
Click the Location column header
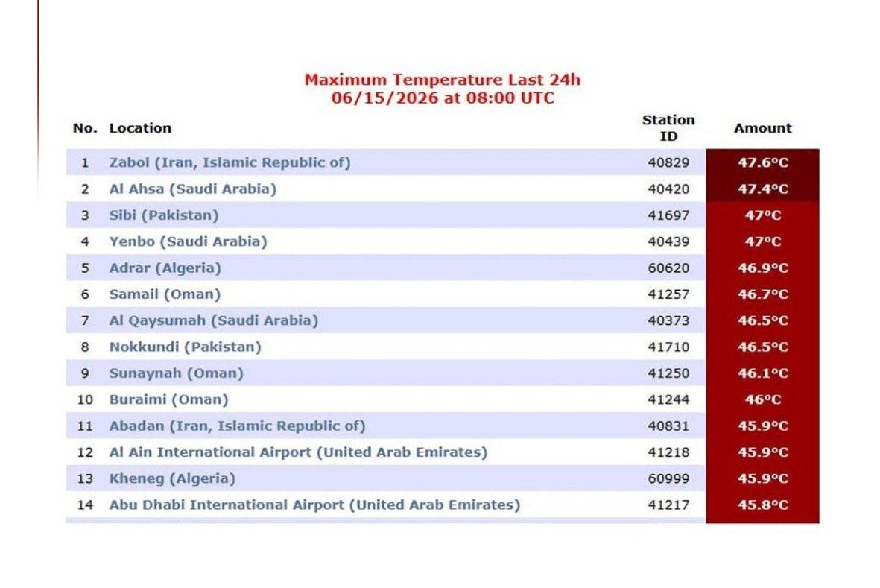[x=140, y=128]
